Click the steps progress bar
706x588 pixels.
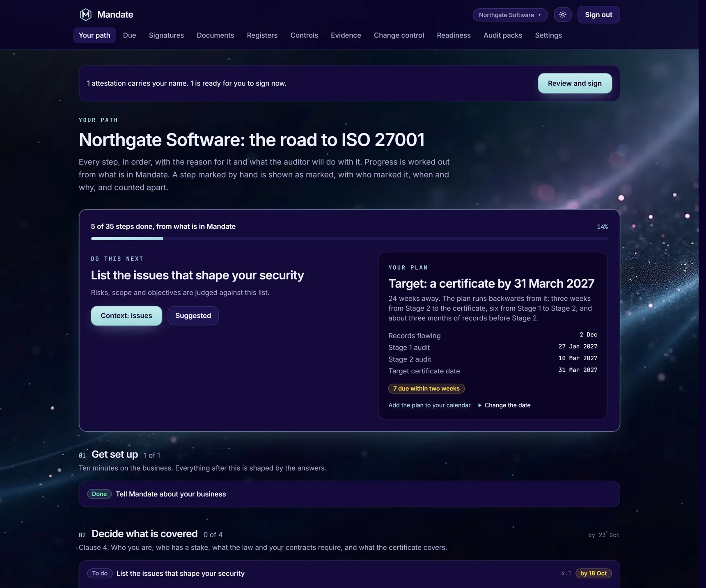[349, 238]
